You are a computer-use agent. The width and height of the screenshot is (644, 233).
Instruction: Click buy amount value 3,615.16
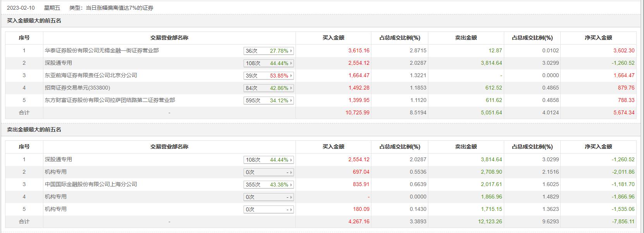pyautogui.click(x=359, y=50)
